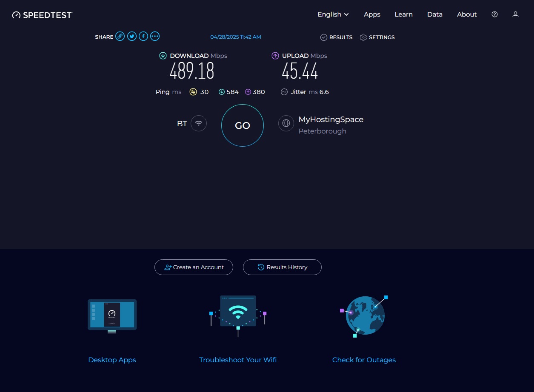This screenshot has width=534, height=392.
Task: Click Create an Account button
Action: [x=194, y=267]
